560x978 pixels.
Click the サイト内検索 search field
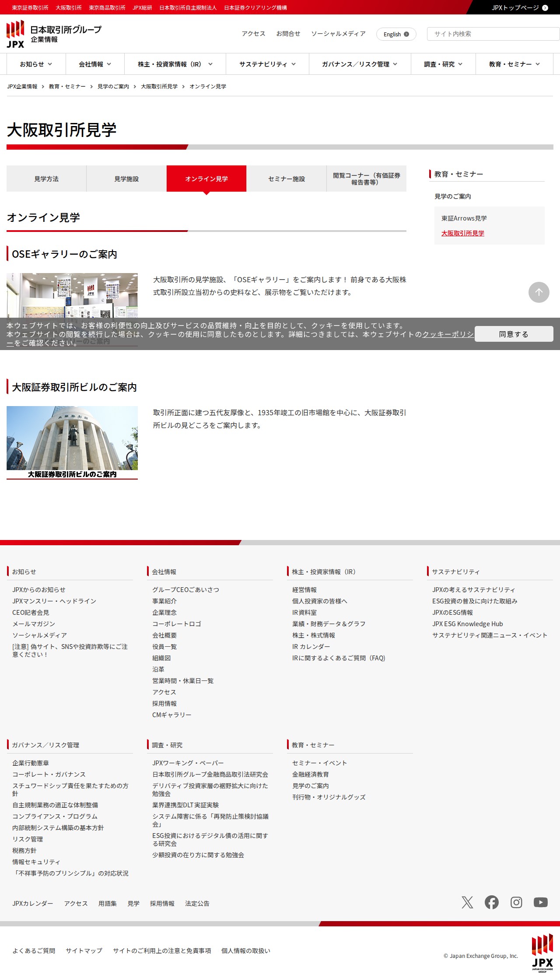[493, 34]
